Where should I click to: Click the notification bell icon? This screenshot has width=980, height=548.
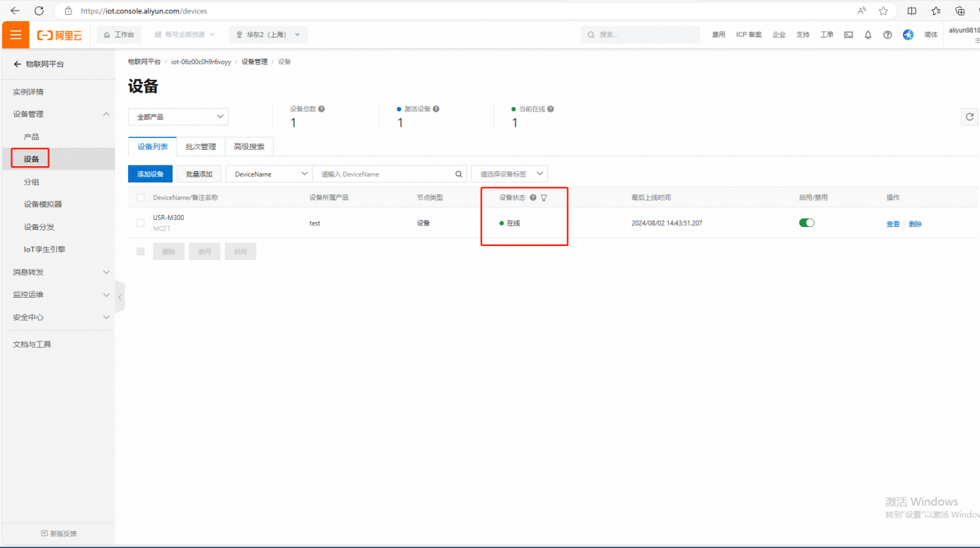[x=868, y=35]
